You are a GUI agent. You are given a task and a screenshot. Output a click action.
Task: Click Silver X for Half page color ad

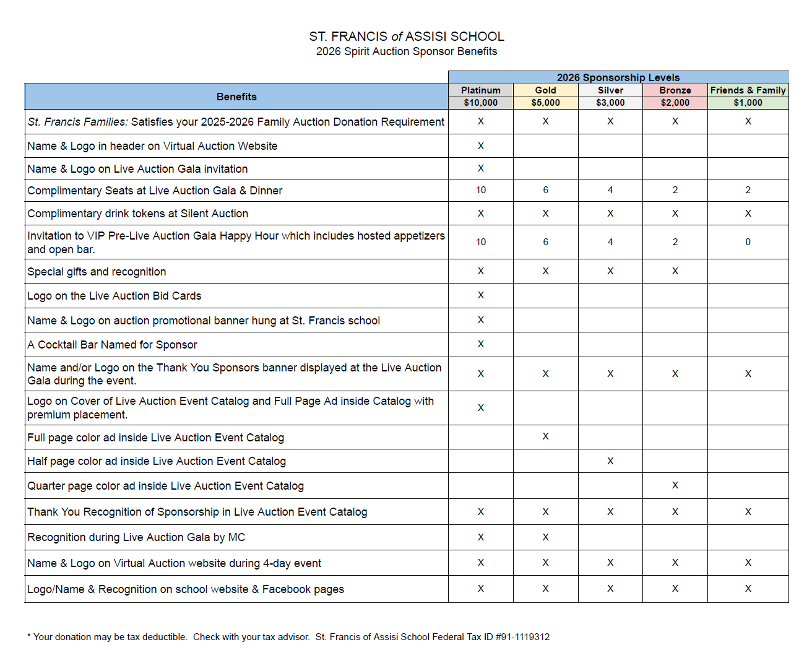[x=610, y=461]
